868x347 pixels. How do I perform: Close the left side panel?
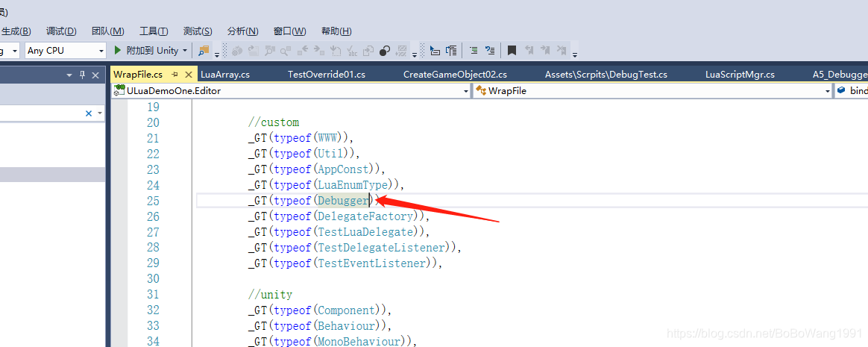(x=95, y=75)
